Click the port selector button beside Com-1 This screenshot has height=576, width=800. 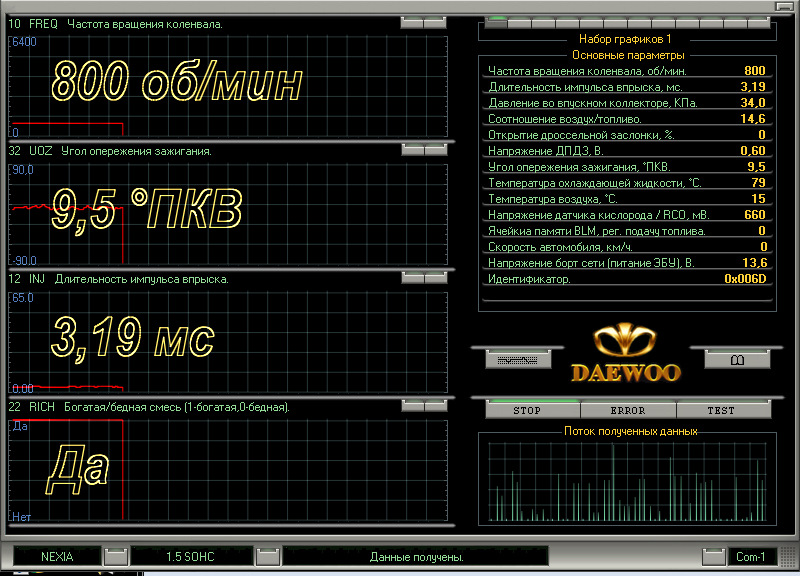point(714,557)
